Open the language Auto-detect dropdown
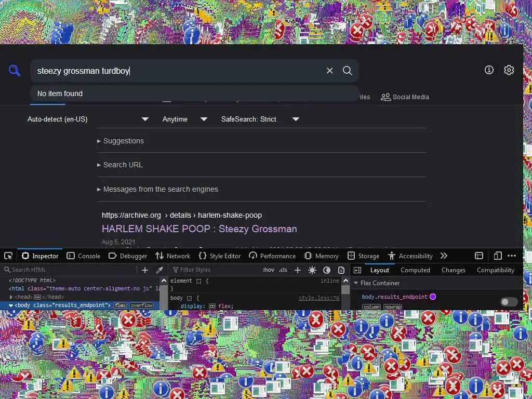This screenshot has width=532, height=399. (x=88, y=119)
